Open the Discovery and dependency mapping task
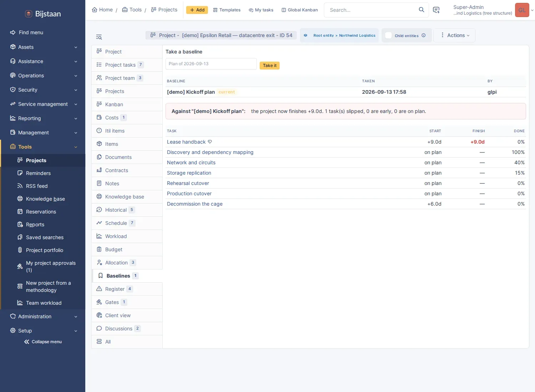The width and height of the screenshot is (535, 392). (x=210, y=152)
